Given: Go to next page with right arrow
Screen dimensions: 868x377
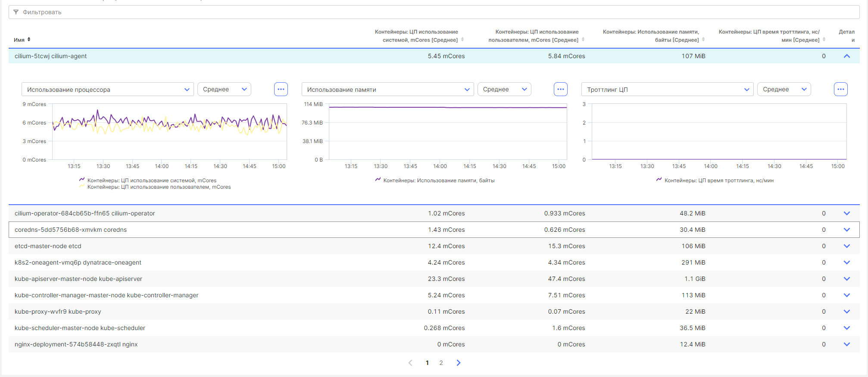Looking at the screenshot, I should (x=459, y=363).
